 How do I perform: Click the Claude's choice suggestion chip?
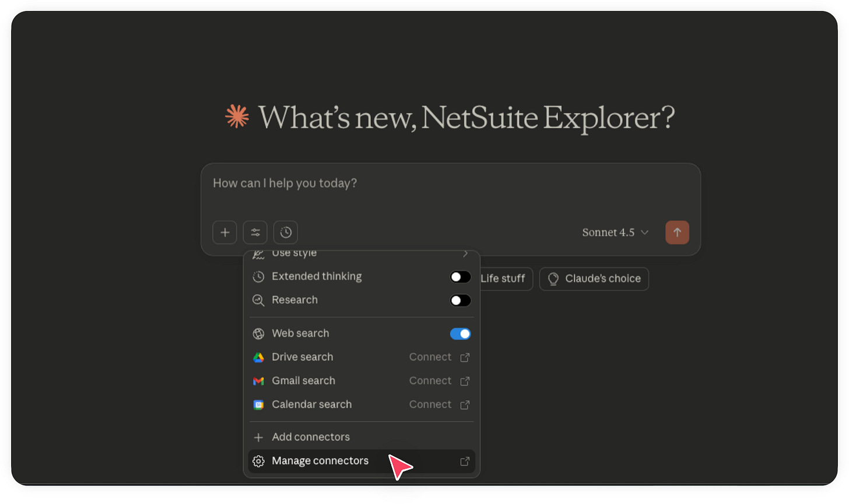tap(594, 279)
